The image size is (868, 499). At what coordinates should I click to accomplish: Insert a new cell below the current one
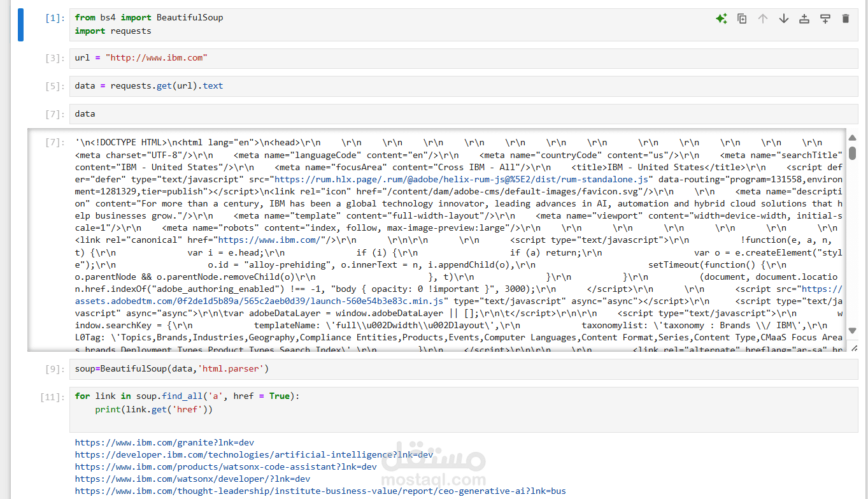[825, 19]
